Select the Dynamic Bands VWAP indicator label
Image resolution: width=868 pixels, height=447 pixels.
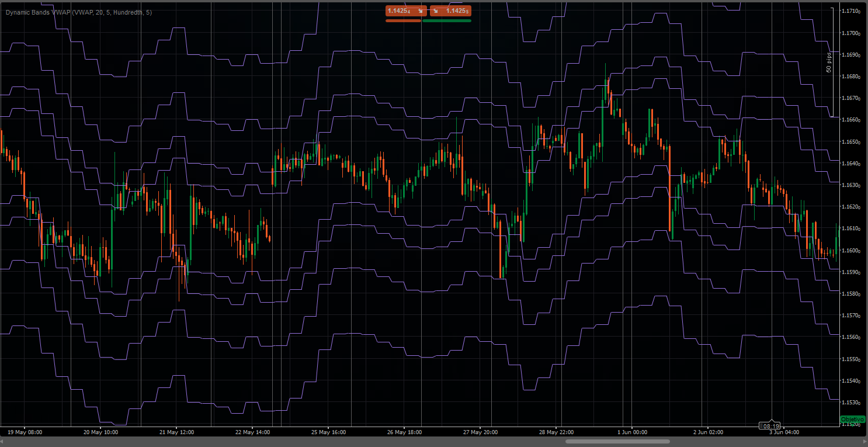point(79,12)
